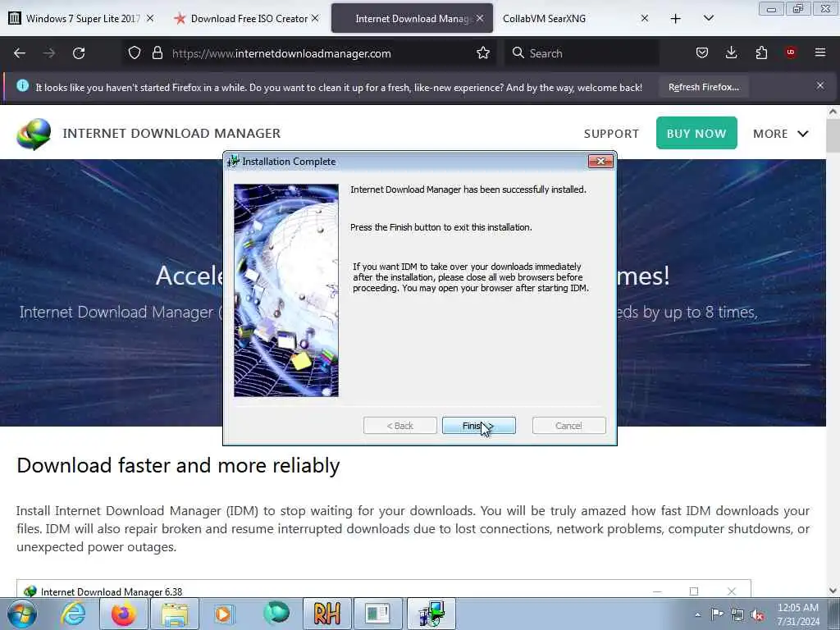840x630 pixels.
Task: Open the tracking protection shield icon
Action: [135, 53]
